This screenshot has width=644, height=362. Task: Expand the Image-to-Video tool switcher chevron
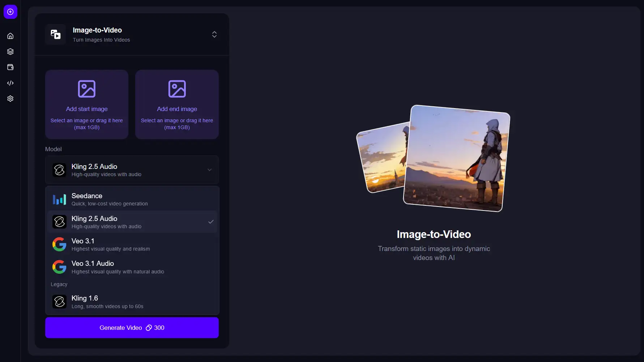click(x=214, y=34)
